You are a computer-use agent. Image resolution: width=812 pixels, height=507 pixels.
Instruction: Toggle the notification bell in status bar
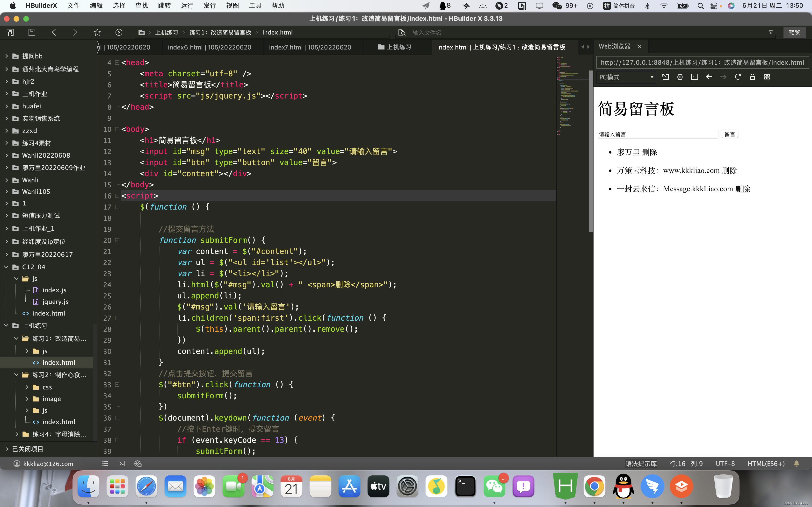(x=797, y=463)
